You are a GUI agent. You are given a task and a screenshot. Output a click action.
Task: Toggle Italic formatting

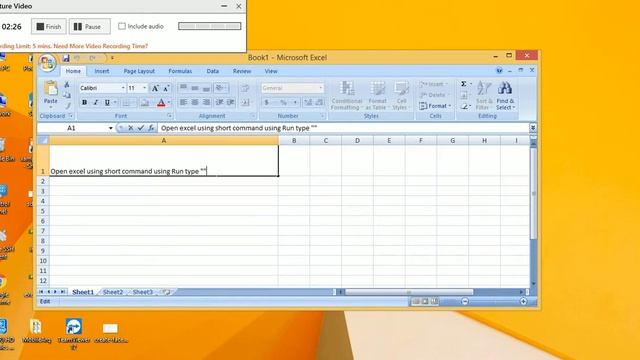(96, 102)
